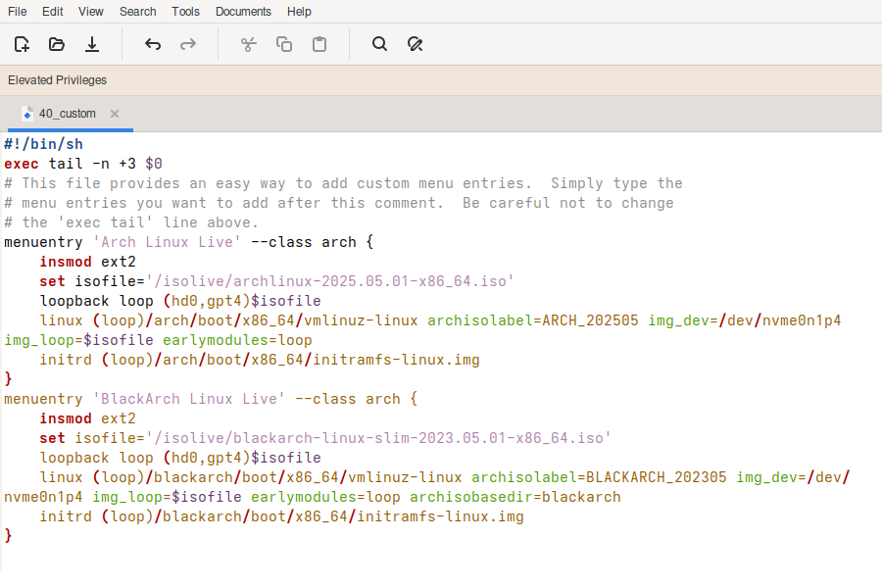
Task: Click comment line 'the 'exec tail' line above.'
Action: pos(131,222)
